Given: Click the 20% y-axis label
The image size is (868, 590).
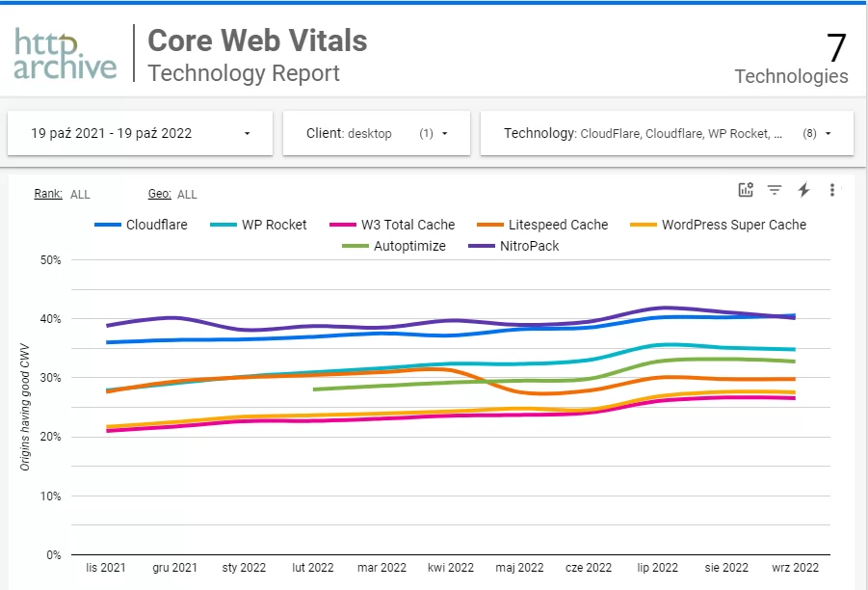Looking at the screenshot, I should (x=50, y=437).
